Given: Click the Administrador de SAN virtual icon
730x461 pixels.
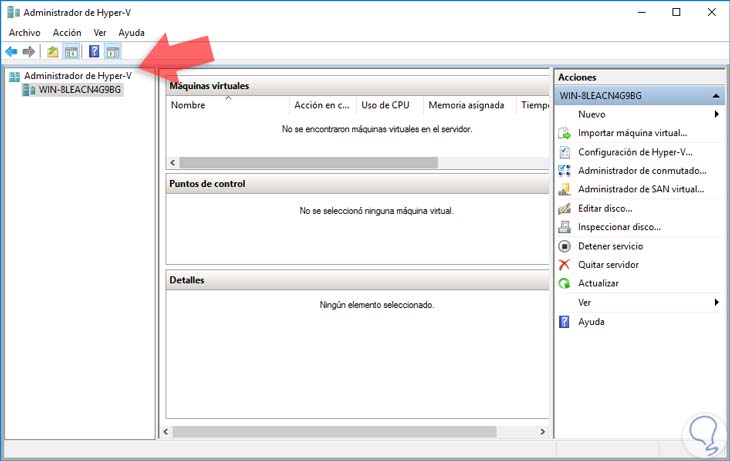Looking at the screenshot, I should pyautogui.click(x=564, y=189).
